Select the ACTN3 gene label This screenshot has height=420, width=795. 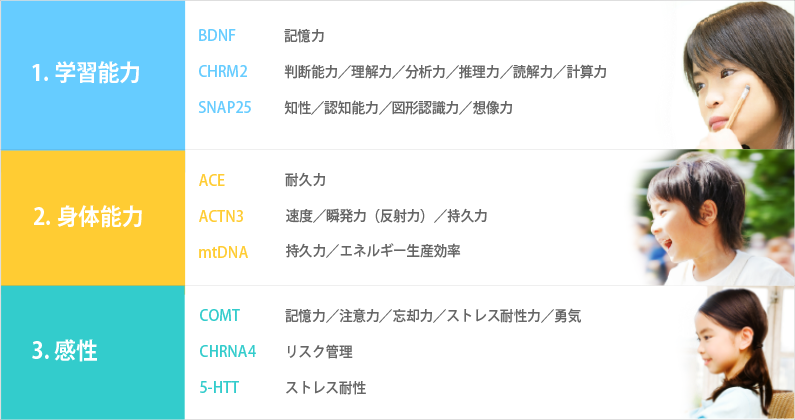tap(221, 216)
